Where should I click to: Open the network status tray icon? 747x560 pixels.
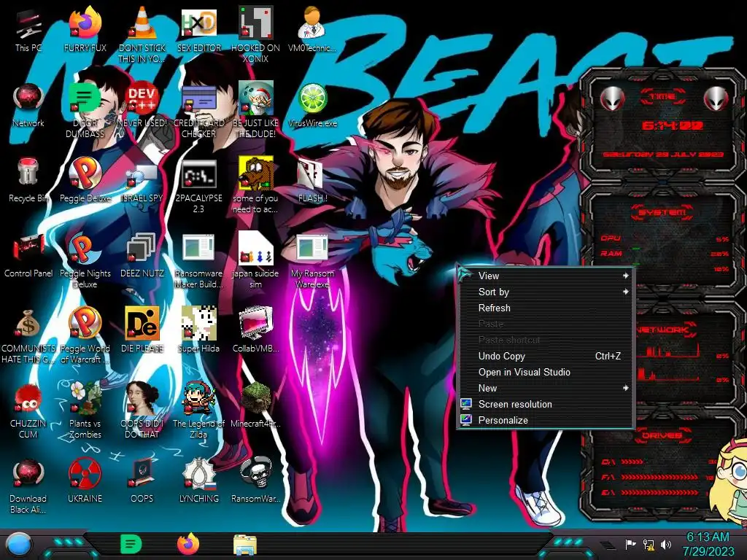coord(649,544)
